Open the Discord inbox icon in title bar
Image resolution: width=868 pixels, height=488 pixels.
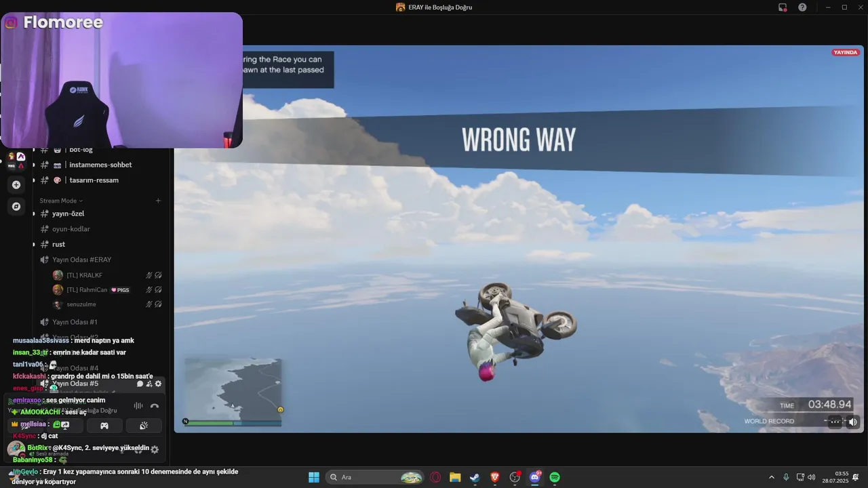click(783, 7)
